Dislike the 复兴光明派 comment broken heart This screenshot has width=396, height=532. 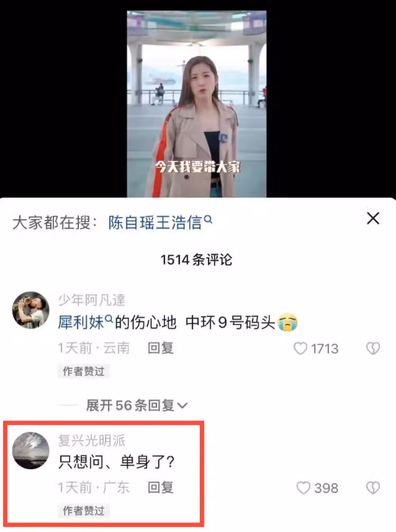(x=373, y=488)
